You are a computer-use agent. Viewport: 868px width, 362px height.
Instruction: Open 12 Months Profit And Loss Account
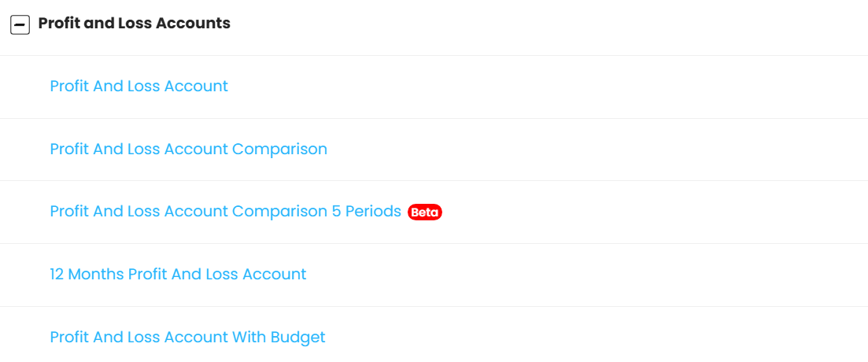click(x=178, y=275)
